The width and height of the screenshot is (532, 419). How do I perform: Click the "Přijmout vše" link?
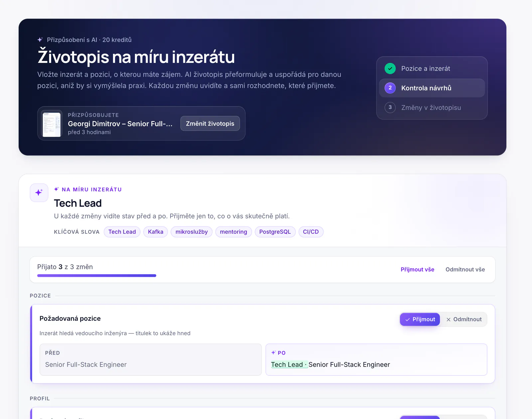pos(417,270)
